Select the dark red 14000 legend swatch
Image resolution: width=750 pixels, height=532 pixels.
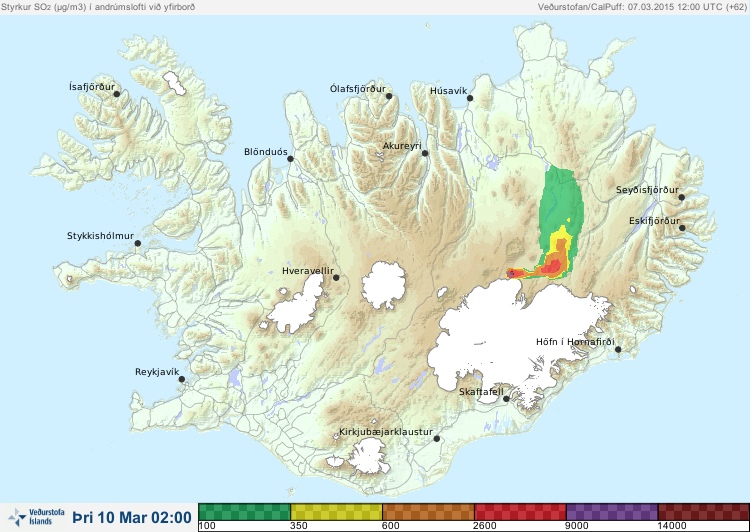pos(703,512)
